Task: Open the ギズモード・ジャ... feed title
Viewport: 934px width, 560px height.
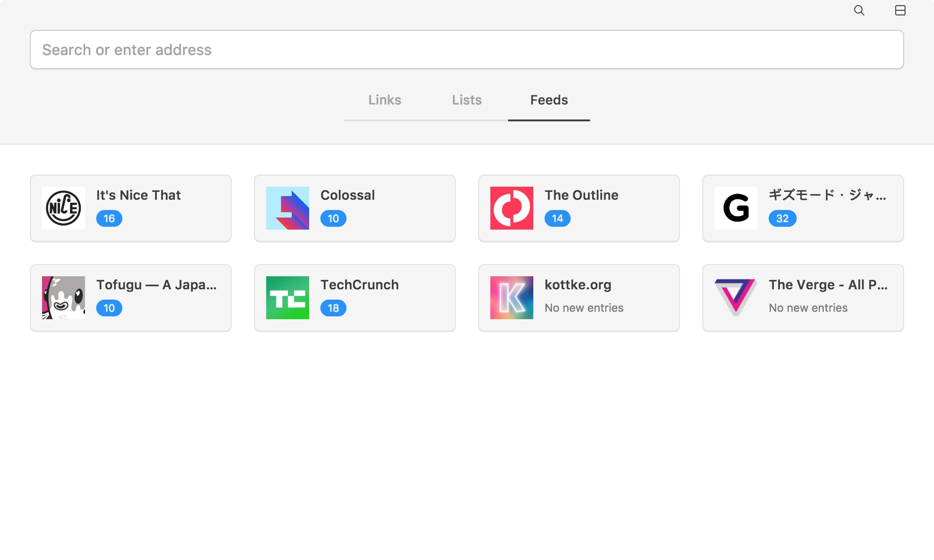Action: (x=828, y=195)
